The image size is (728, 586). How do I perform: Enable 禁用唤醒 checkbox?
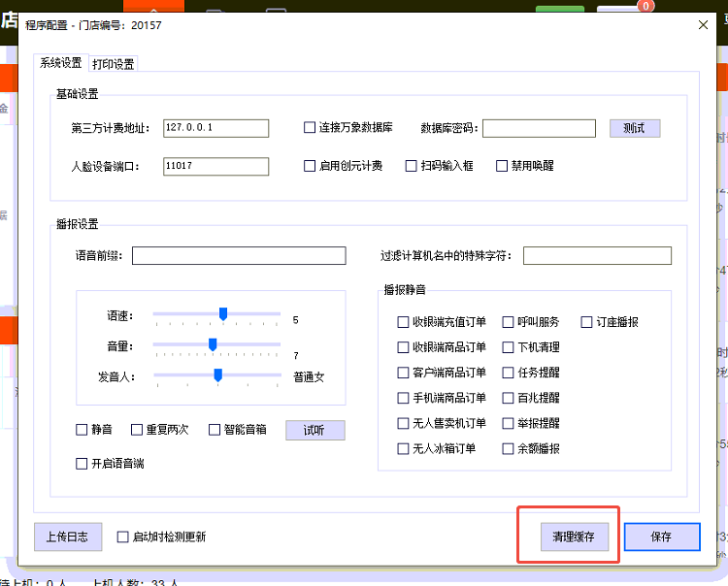[x=502, y=166]
